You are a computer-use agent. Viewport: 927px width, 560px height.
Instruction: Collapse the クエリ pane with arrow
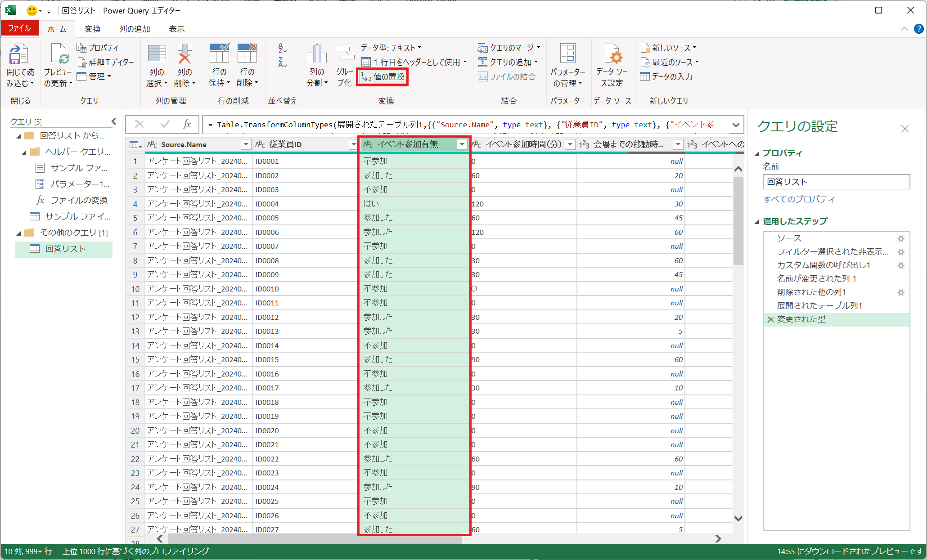pos(114,121)
